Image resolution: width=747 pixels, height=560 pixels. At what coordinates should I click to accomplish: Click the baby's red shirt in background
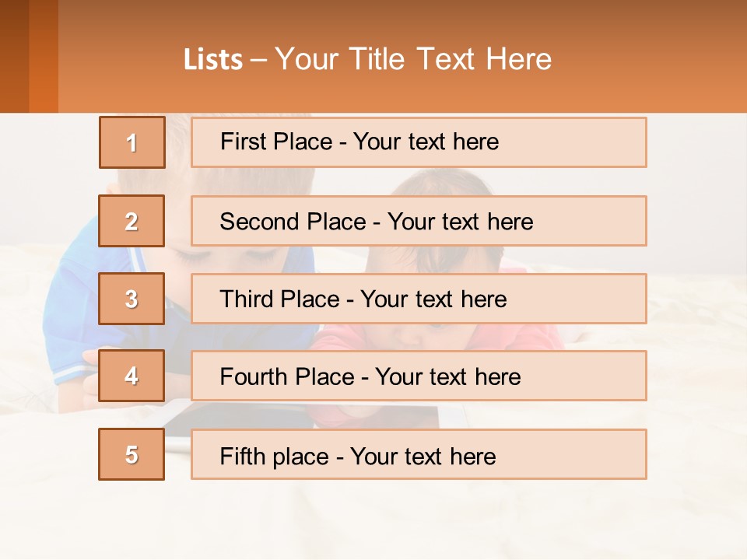coord(537,336)
